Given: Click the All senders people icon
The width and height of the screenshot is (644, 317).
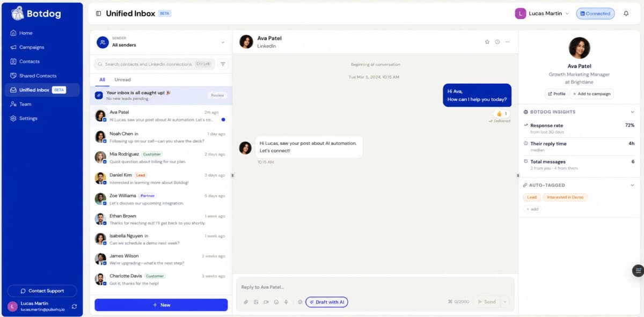Looking at the screenshot, I should 103,42.
